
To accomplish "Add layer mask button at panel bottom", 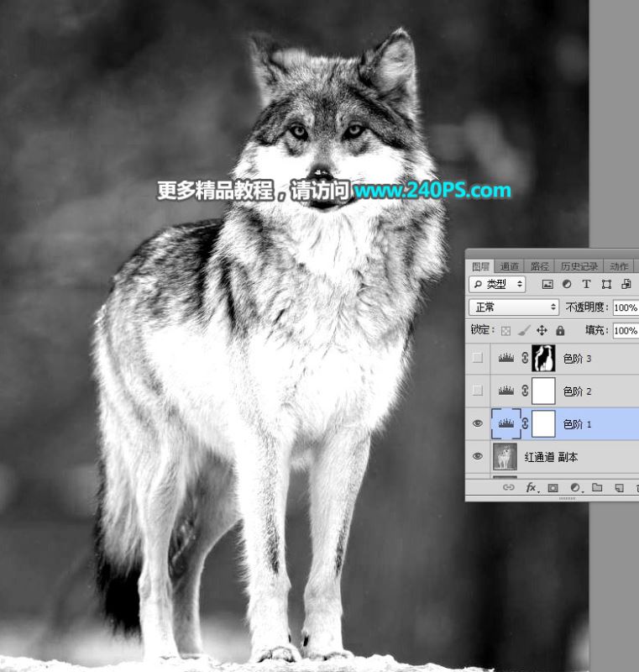I will point(553,488).
